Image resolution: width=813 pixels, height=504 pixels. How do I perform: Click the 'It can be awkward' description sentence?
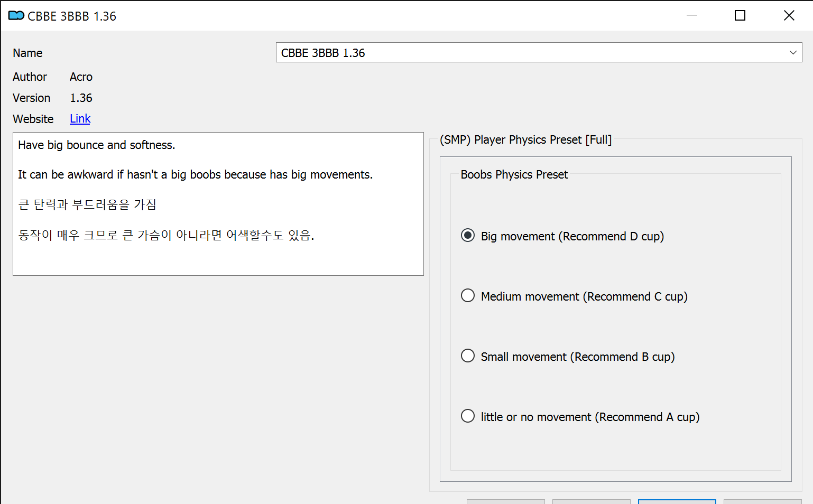coord(195,174)
